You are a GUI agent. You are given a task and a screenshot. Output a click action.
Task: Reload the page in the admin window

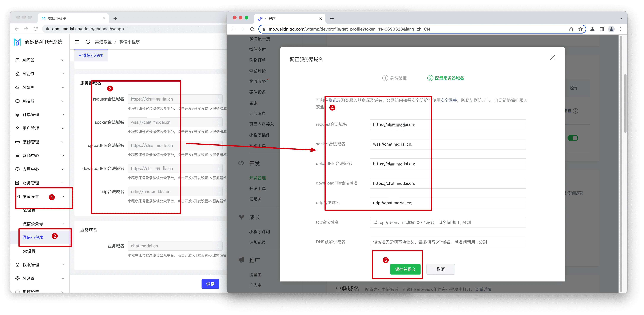[36, 29]
